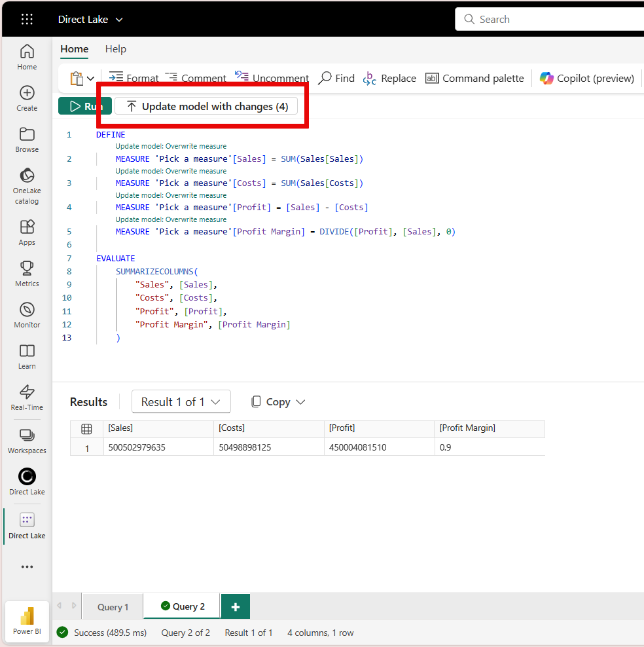Open Real-Time hub in sidebar

(x=27, y=397)
